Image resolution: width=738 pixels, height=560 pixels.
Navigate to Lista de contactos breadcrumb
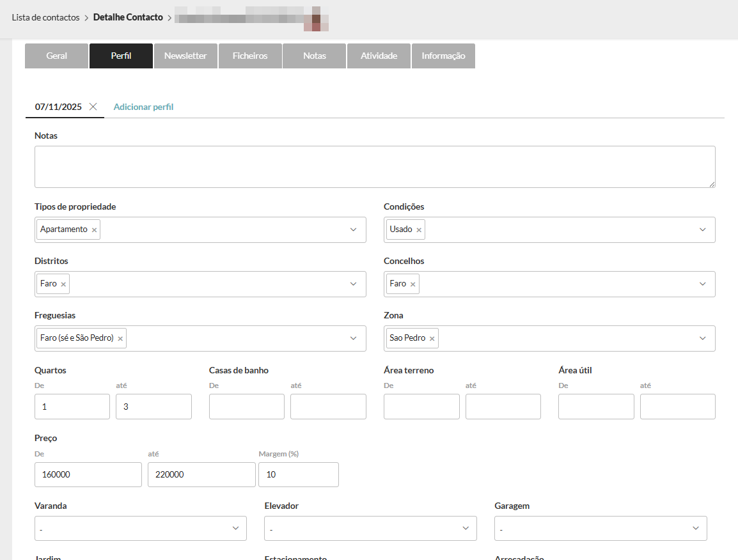click(x=45, y=17)
